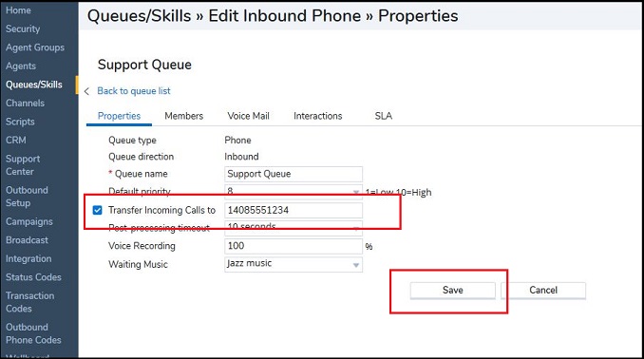
Task: Switch to the Members tab
Action: [184, 116]
